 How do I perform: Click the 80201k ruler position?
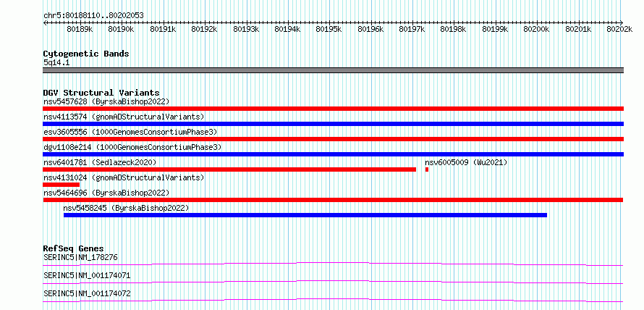pyautogui.click(x=579, y=29)
